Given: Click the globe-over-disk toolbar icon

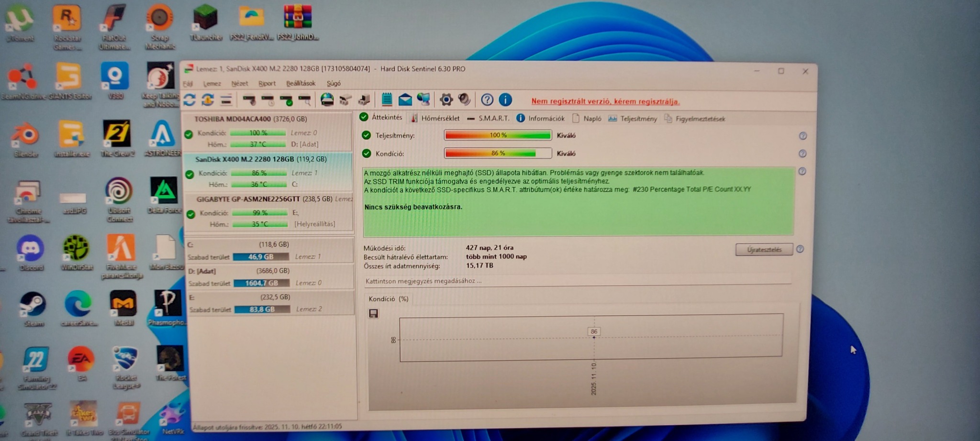Looking at the screenshot, I should pyautogui.click(x=327, y=99).
